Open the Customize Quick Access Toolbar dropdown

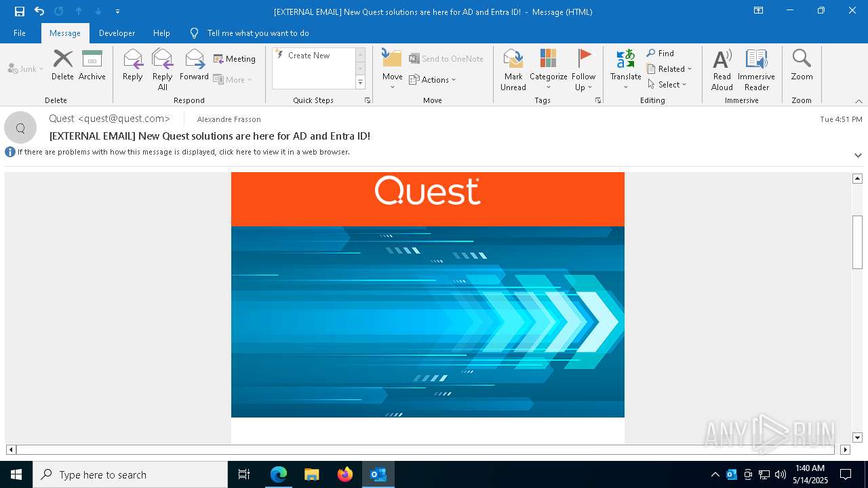pos(118,12)
